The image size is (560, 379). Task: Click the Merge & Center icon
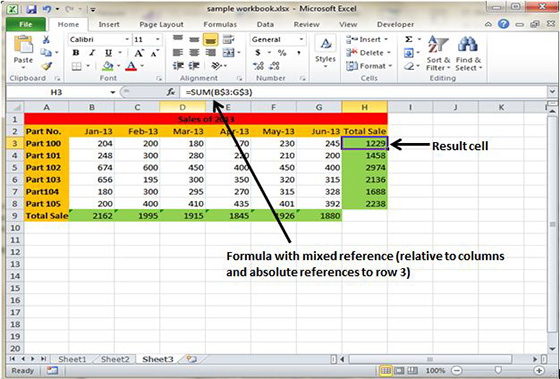(x=229, y=53)
